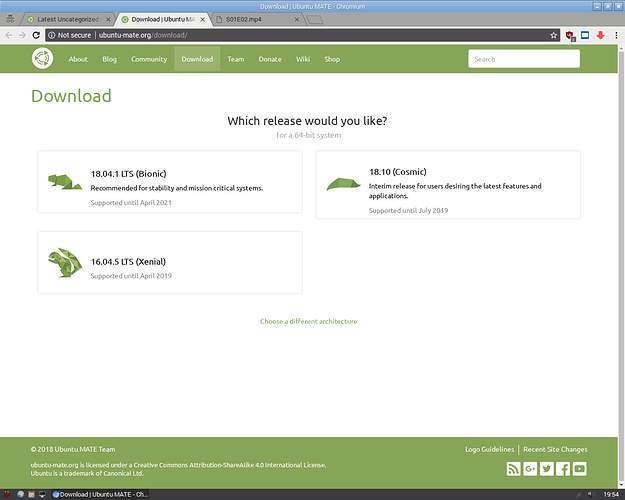Open the Facebook icon in footer
625x500 pixels.
coord(563,469)
